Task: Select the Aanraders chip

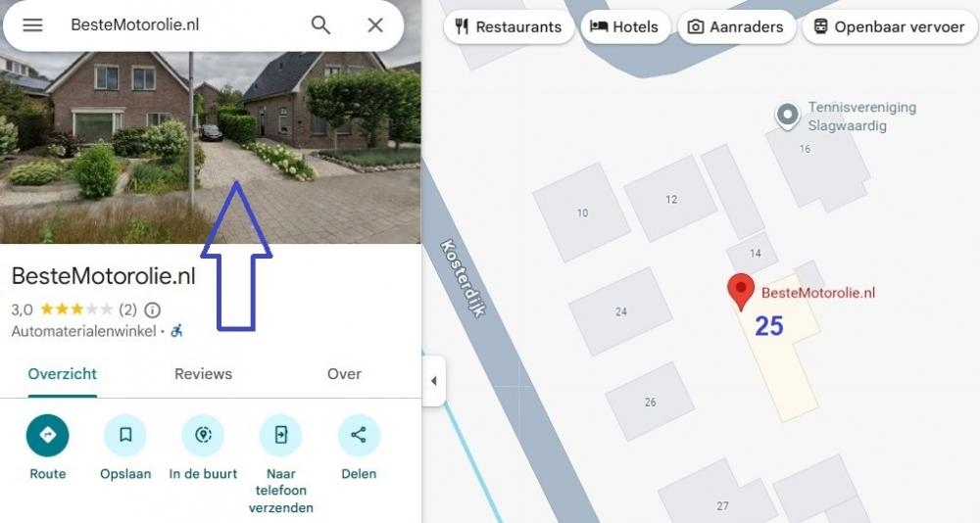Action: [x=736, y=26]
